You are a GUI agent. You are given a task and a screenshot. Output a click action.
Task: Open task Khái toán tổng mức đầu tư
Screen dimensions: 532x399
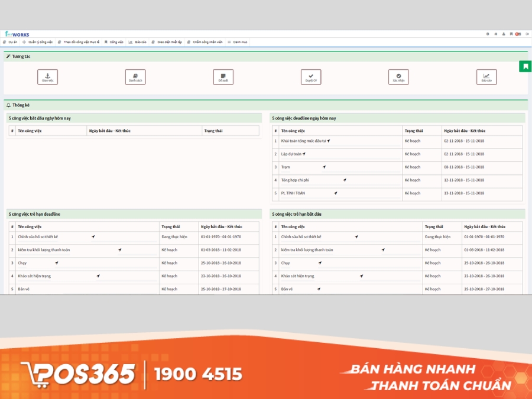(303, 141)
